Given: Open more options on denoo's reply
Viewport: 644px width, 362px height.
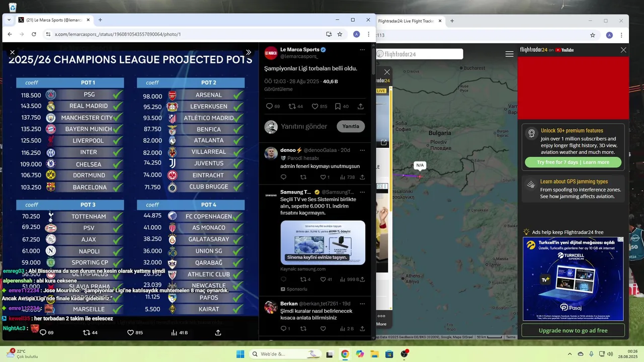Looking at the screenshot, I should (362, 150).
